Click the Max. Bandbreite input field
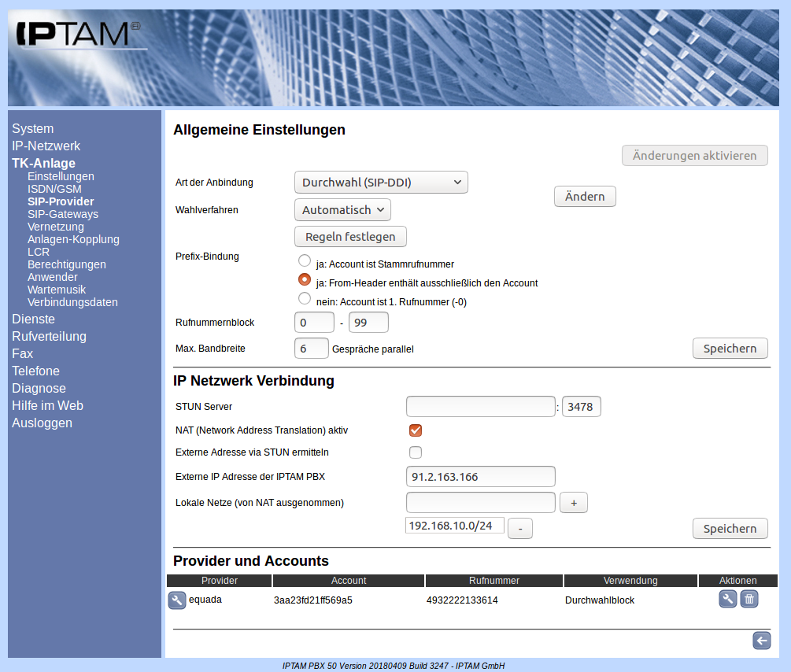 [x=311, y=349]
